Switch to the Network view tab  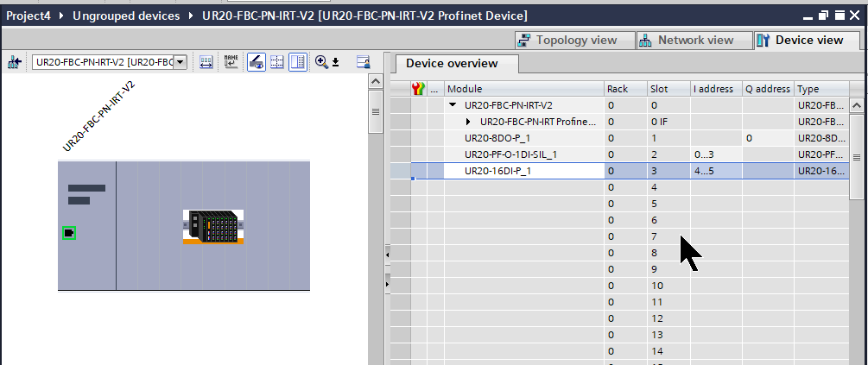tap(694, 41)
